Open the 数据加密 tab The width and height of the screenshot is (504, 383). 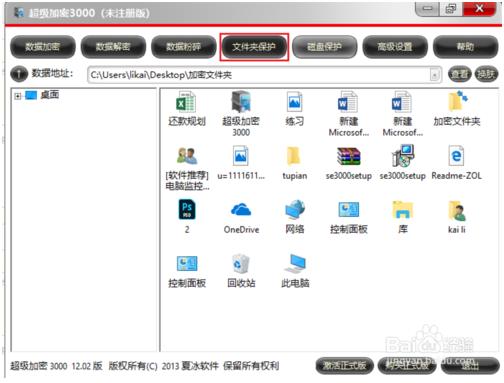click(43, 46)
